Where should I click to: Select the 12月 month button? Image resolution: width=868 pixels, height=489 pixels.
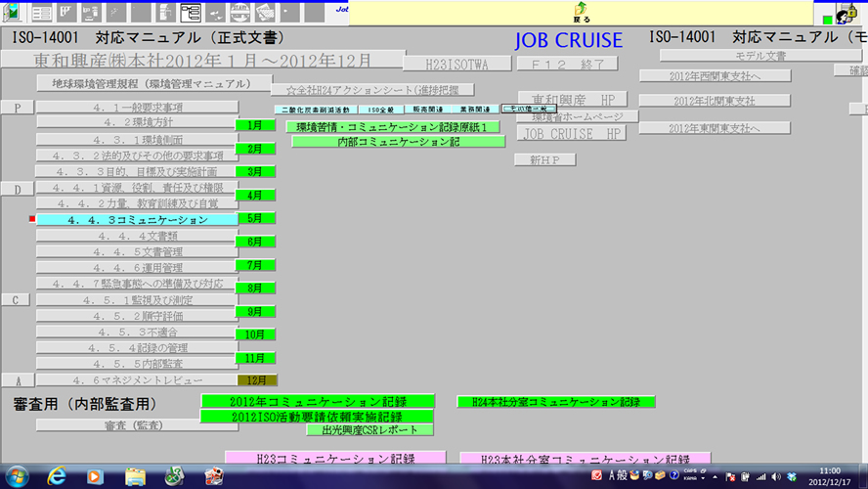point(256,378)
